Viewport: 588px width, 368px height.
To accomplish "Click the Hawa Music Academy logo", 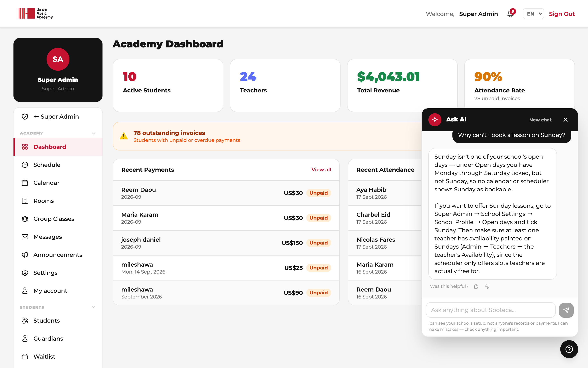I will click(x=35, y=14).
